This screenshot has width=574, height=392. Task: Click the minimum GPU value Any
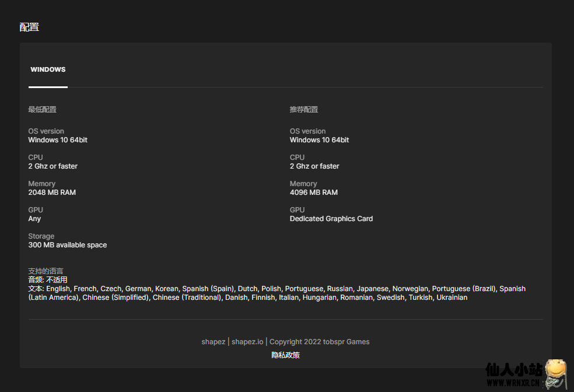34,219
